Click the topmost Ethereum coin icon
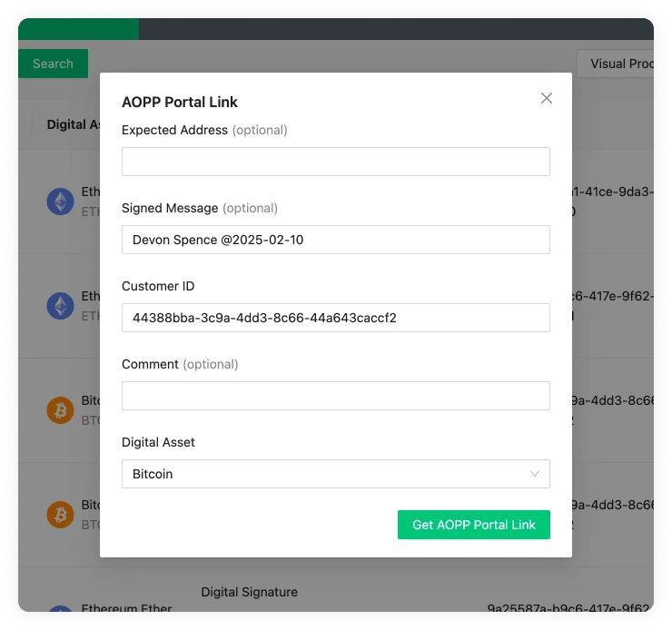This screenshot has height=630, width=672. click(60, 202)
